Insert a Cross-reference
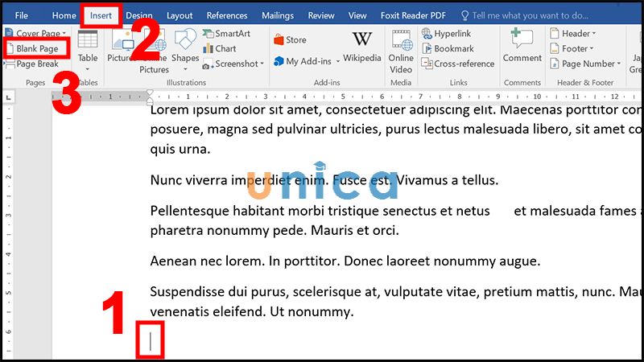This screenshot has width=644, height=362. pyautogui.click(x=458, y=64)
